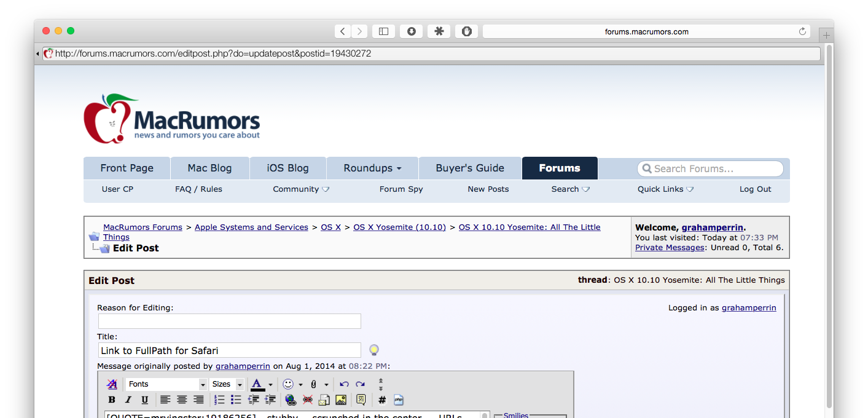Undo last edit in editor
This screenshot has height=418, width=868.
[344, 384]
